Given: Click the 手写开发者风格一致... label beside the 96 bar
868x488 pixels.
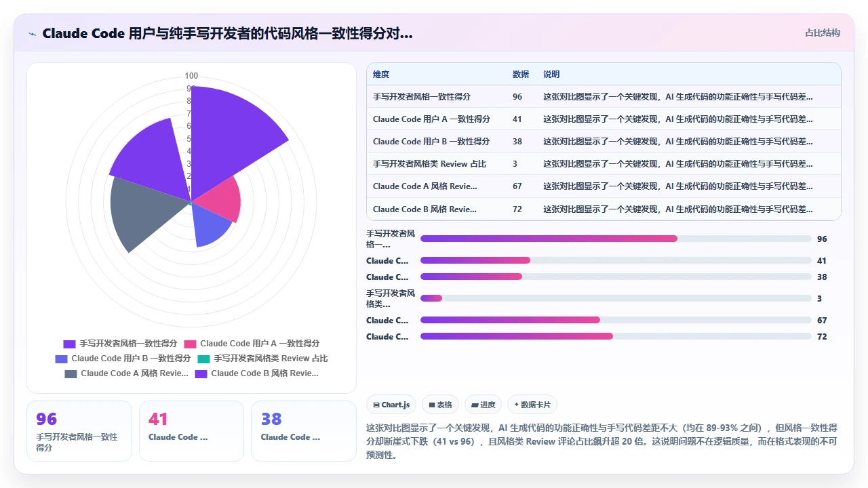Looking at the screenshot, I should point(391,239).
